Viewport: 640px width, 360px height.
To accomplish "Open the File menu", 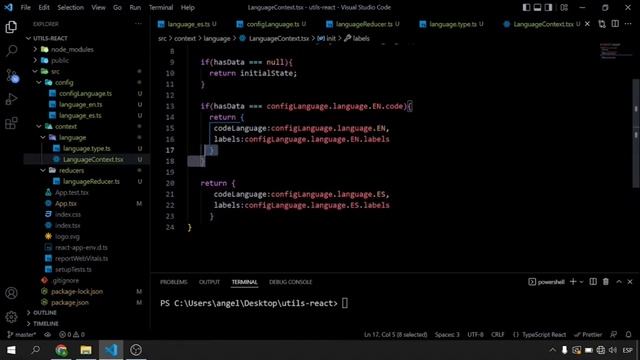I will (x=25, y=7).
